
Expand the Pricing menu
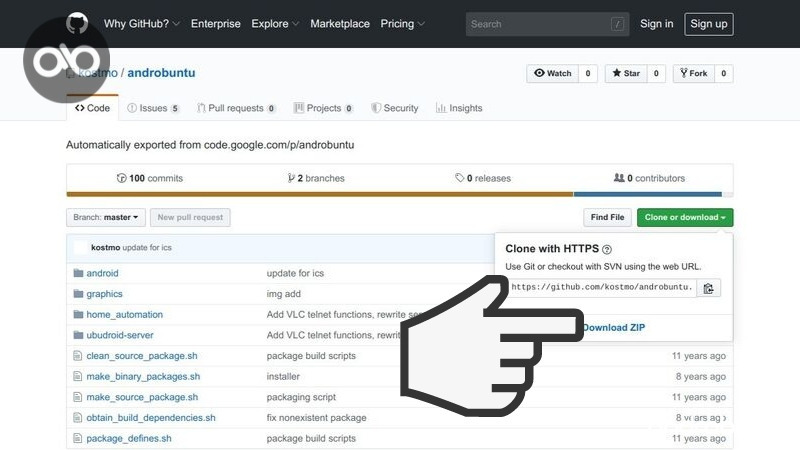coord(403,24)
